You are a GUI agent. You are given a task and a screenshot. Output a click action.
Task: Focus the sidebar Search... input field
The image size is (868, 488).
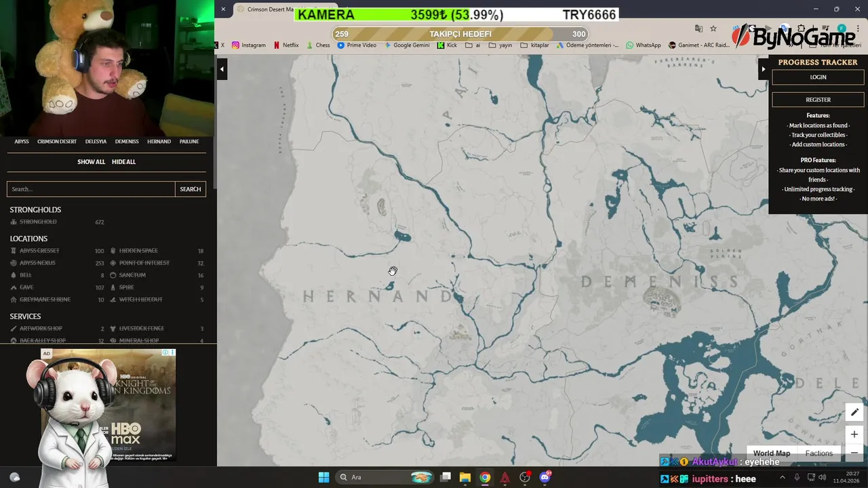pos(91,189)
